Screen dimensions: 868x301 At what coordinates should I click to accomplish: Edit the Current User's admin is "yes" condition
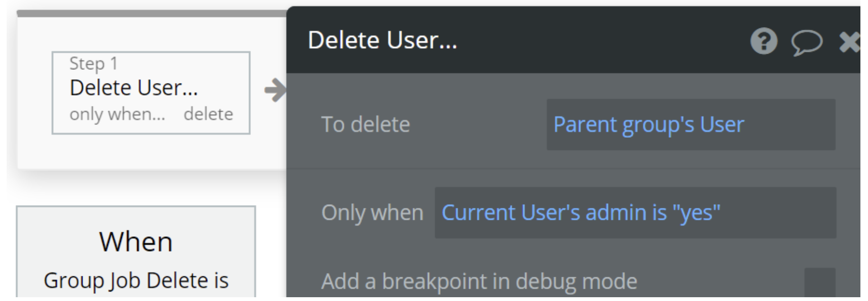[x=581, y=213]
